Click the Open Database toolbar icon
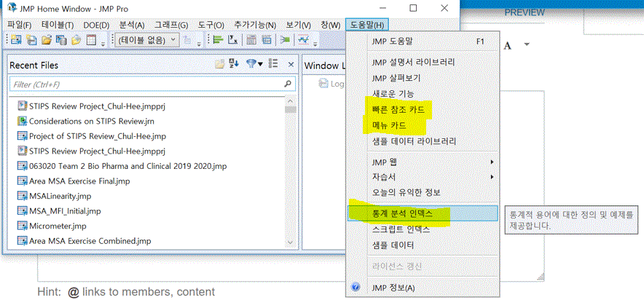 [62, 40]
